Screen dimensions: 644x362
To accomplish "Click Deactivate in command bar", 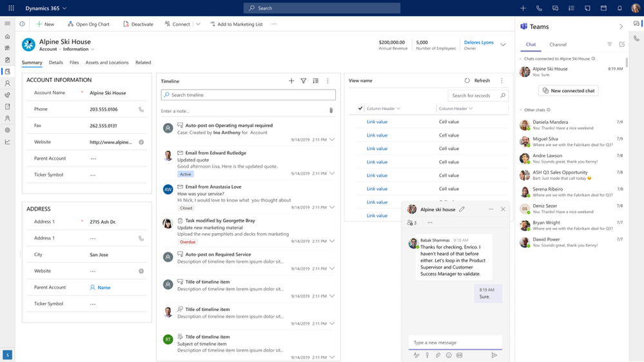I will (139, 24).
